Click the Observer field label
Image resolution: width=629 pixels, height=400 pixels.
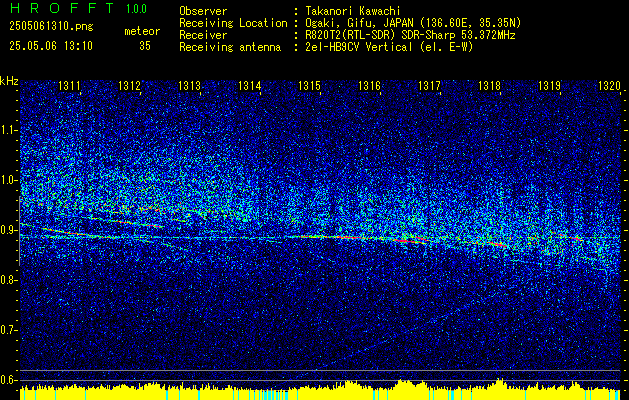click(203, 11)
